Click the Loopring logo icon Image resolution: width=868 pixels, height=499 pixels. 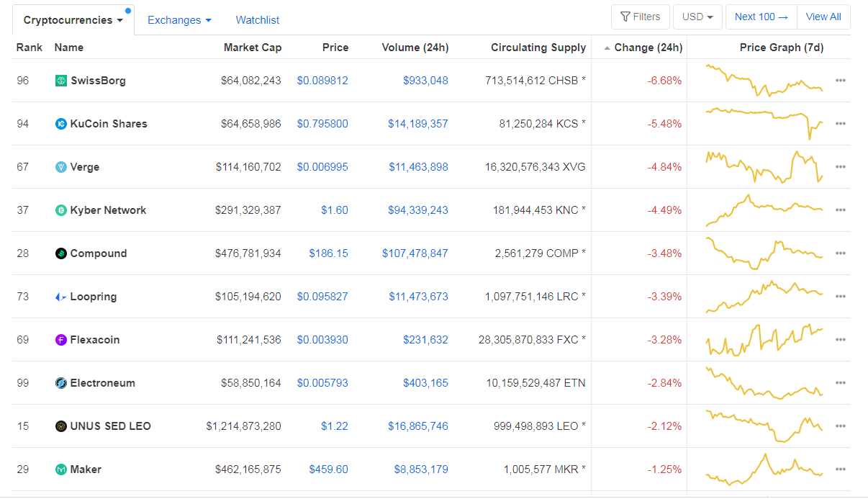click(x=61, y=297)
